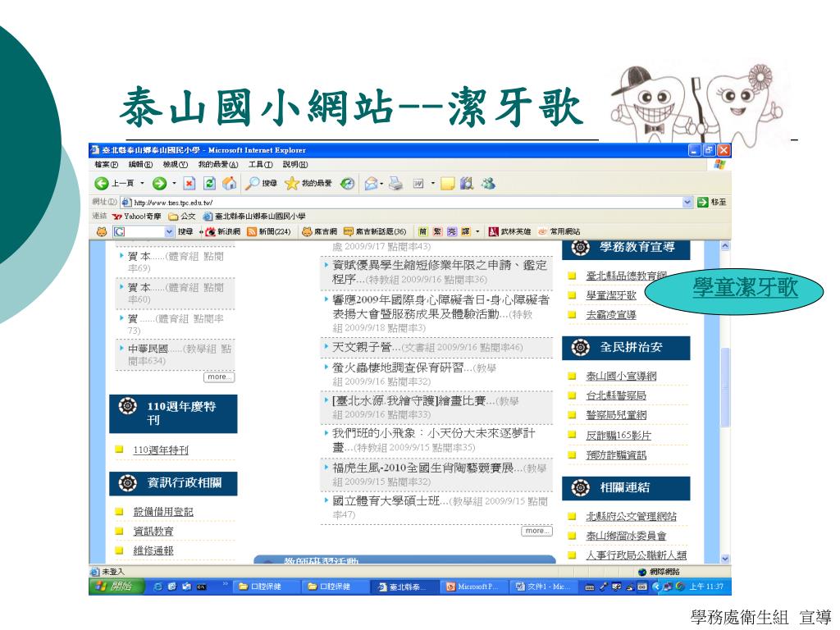Open the 反詐騙165影片 link
The height and width of the screenshot is (630, 840).
click(619, 436)
